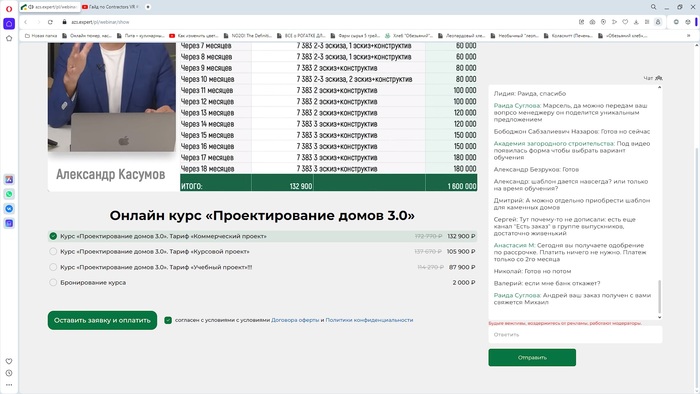Click the green «Отправить» chat button
The image size is (700, 394).
coord(532,357)
